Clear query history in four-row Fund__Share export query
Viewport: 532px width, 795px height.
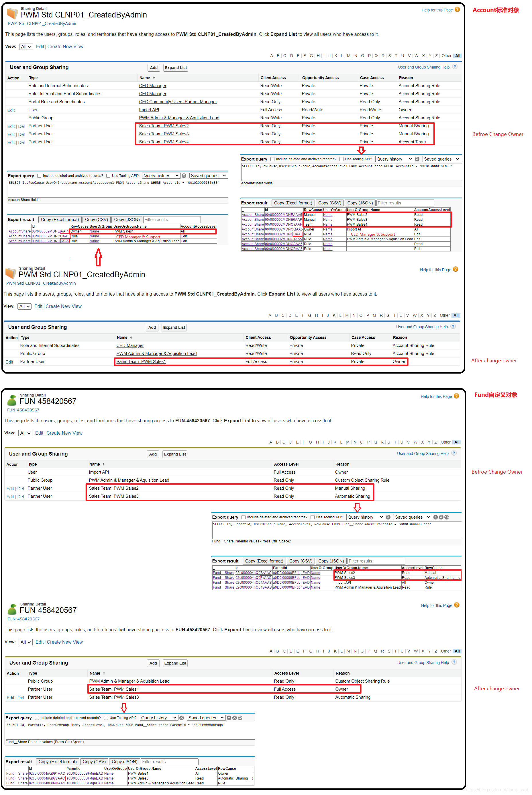(388, 517)
